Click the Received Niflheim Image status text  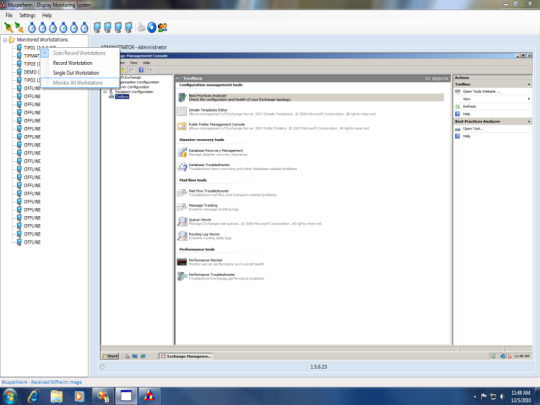pyautogui.click(x=42, y=382)
